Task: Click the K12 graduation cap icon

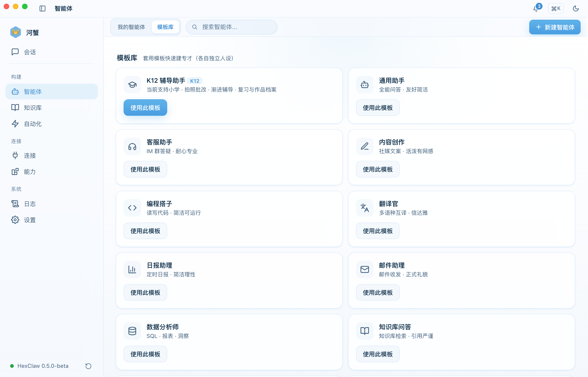Action: coord(132,85)
